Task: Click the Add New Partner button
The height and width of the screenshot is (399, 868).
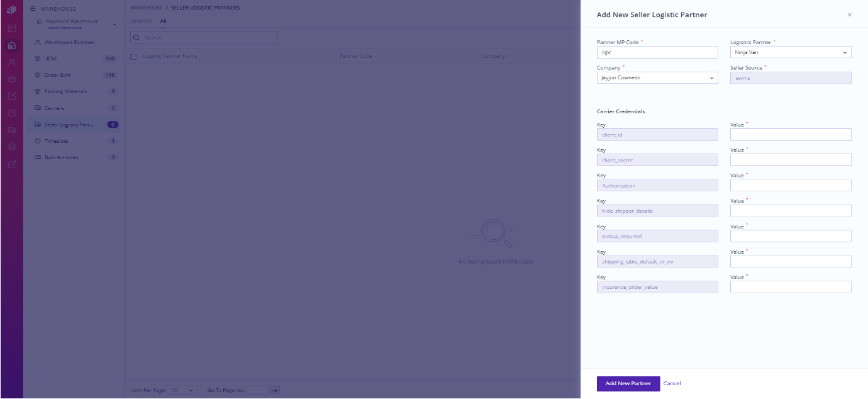Action: tap(628, 383)
